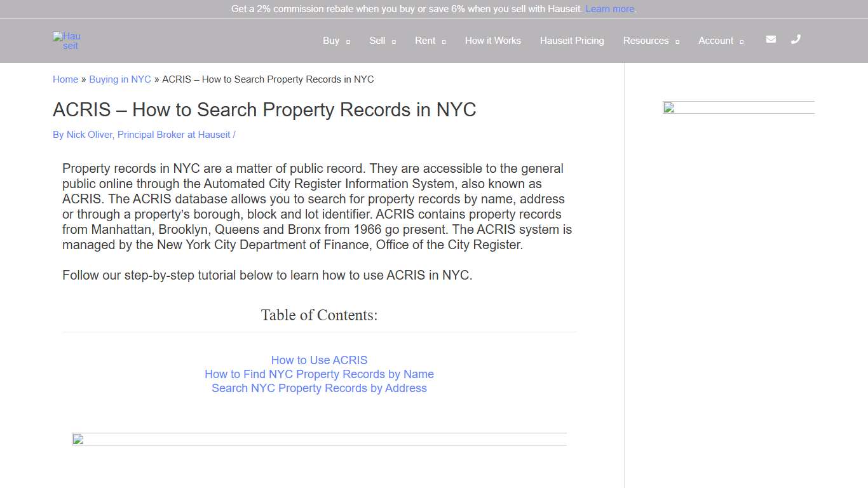Open the Resources dropdown menu
Viewport: 868px width, 488px height.
click(646, 41)
